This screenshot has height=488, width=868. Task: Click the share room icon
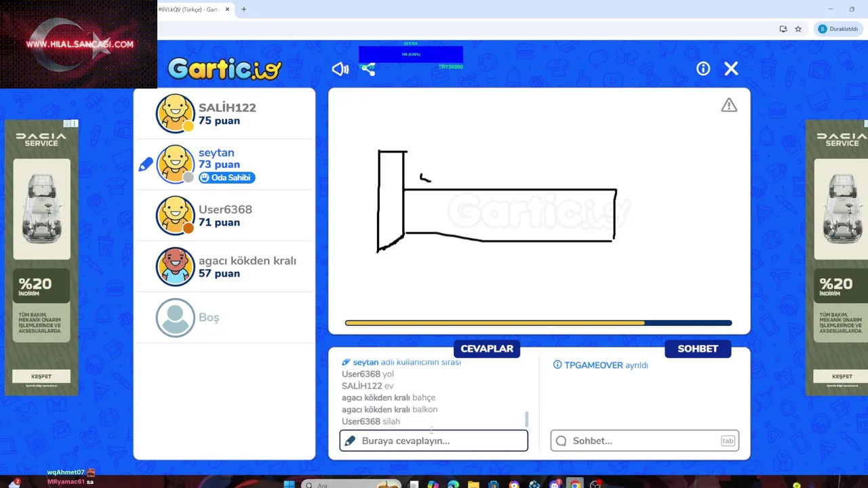click(368, 68)
